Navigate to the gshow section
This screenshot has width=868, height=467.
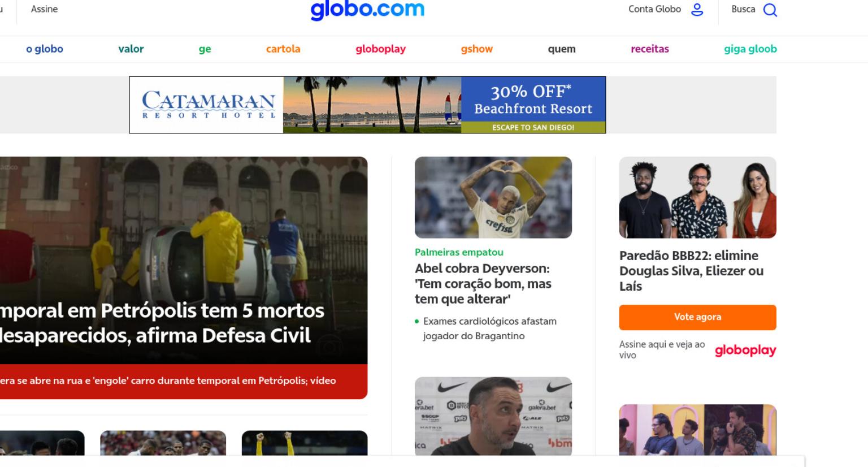[477, 49]
